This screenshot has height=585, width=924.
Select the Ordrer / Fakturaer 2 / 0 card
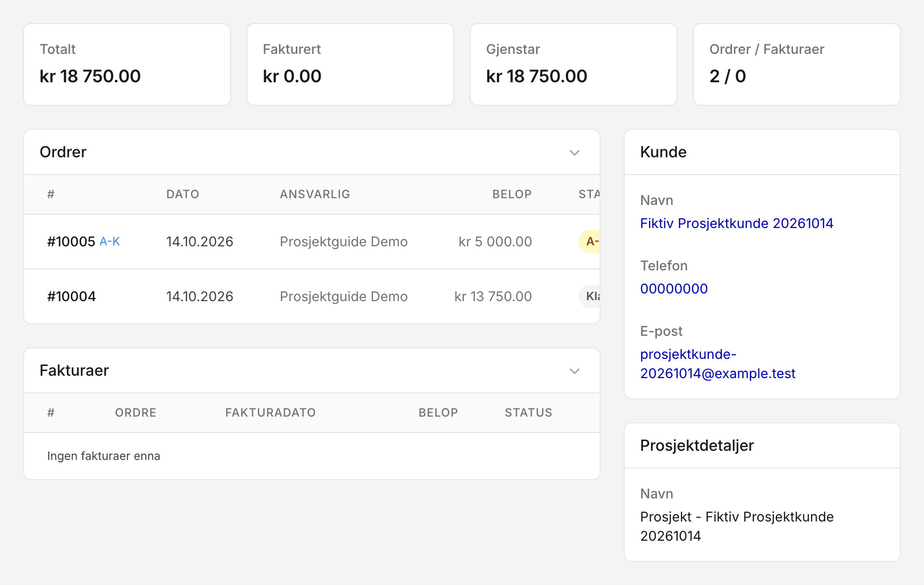pyautogui.click(x=797, y=64)
